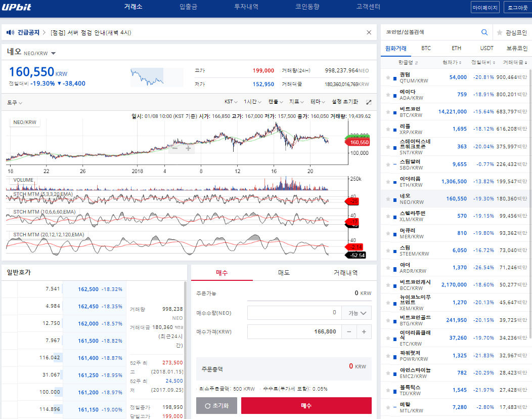Switch to the BTC market tab
The width and height of the screenshot is (532, 419).
(426, 48)
